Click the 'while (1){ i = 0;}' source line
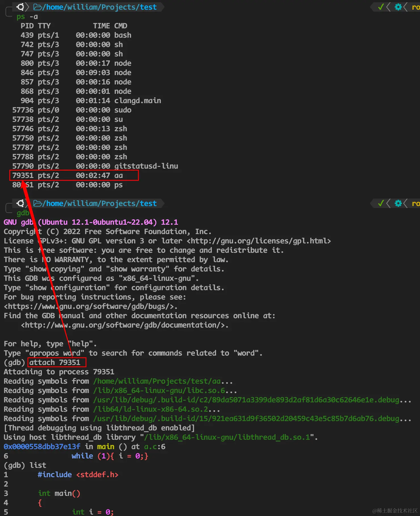This screenshot has width=420, height=516. tap(110, 456)
